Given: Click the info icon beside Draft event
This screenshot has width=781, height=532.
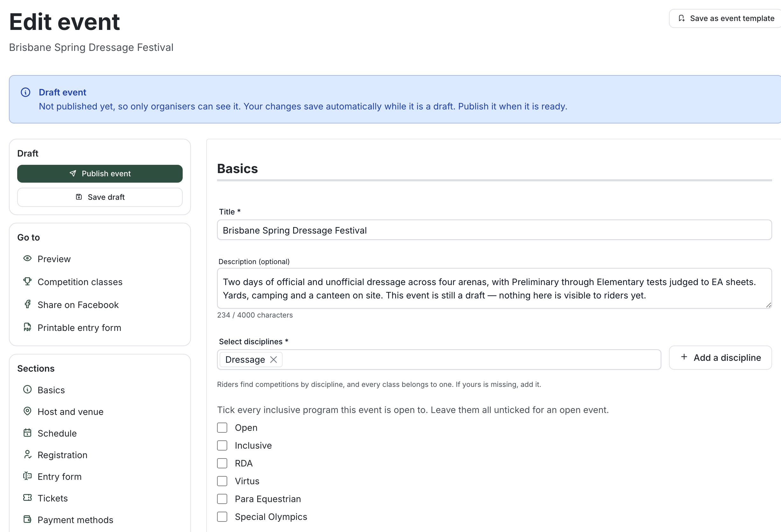Looking at the screenshot, I should tap(25, 92).
